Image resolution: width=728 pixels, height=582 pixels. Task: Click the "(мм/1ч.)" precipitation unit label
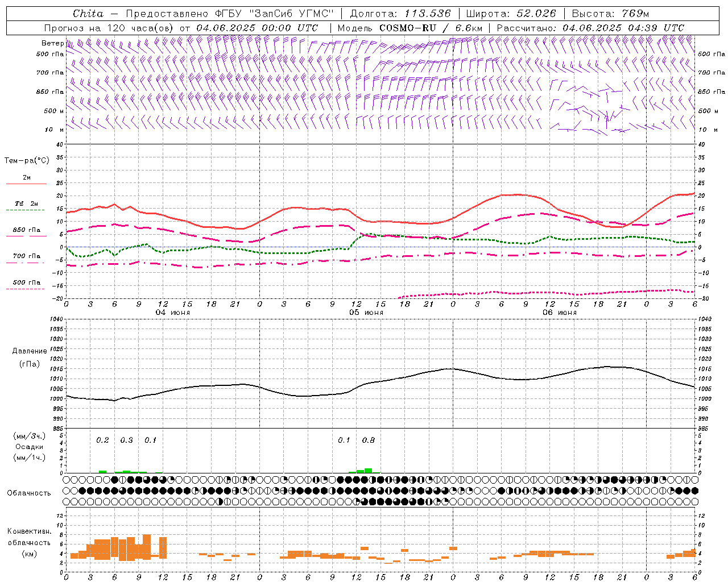[x=30, y=458]
